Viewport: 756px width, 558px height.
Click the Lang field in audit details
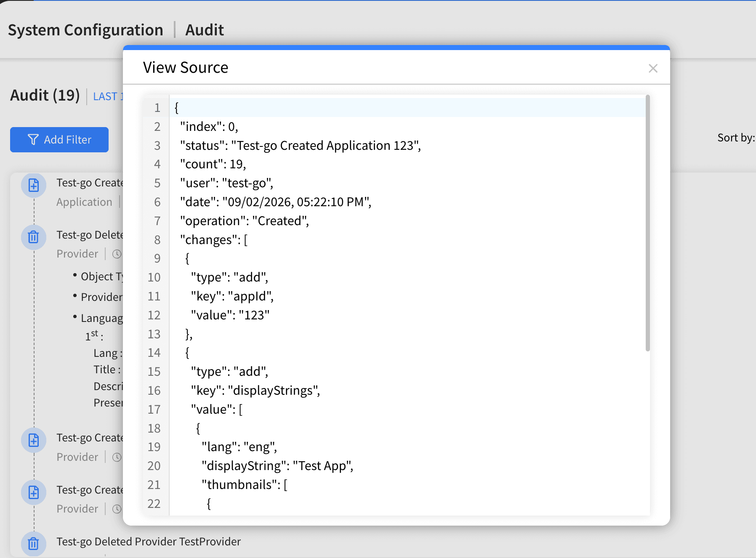108,353
